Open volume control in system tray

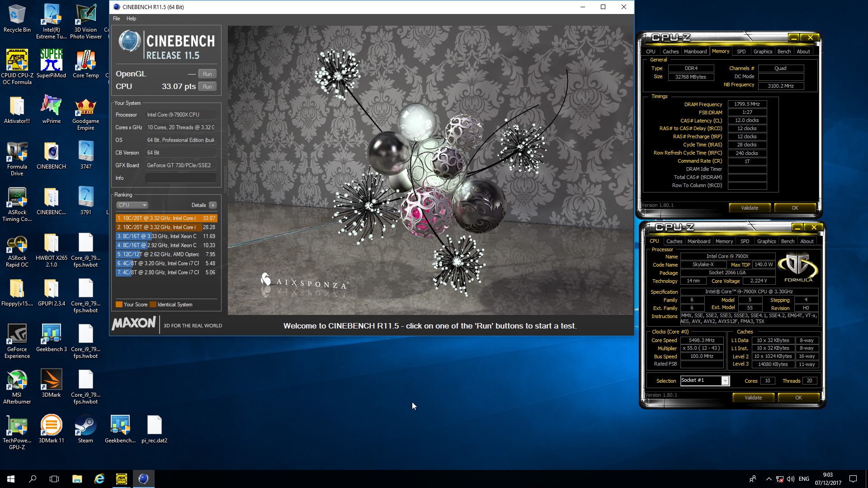pyautogui.click(x=791, y=479)
